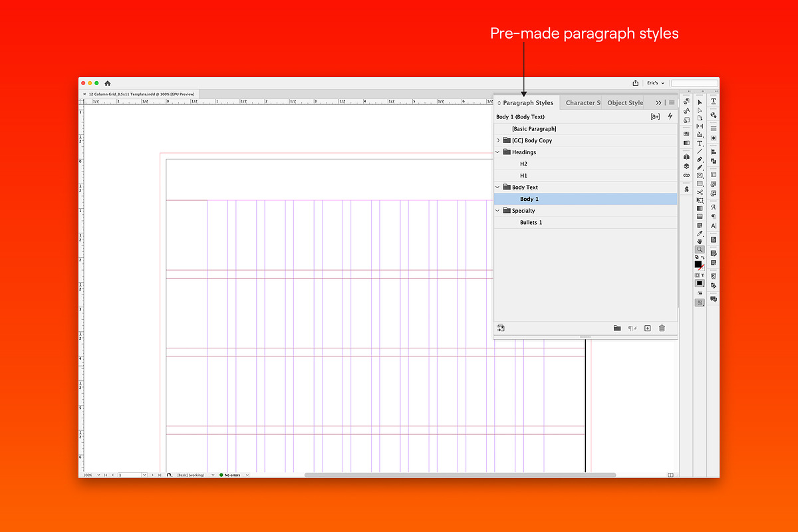The height and width of the screenshot is (532, 798).
Task: Apply the Body 1 paragraph style
Action: [585, 199]
